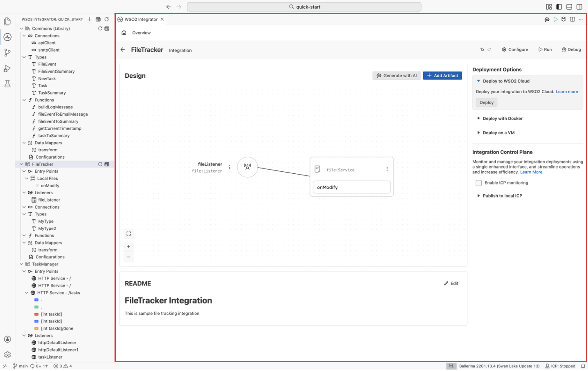Open Run and Debug view in activity bar
588x371 pixels.
tap(8, 69)
